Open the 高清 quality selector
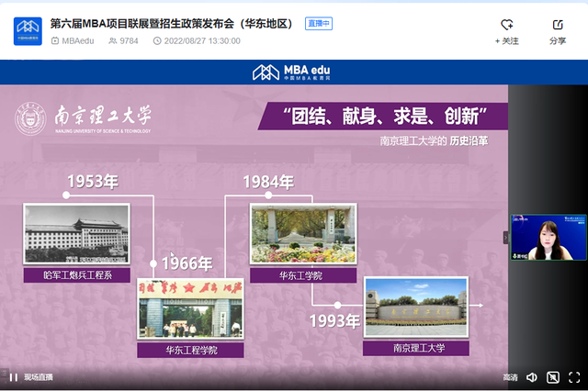 click(510, 377)
